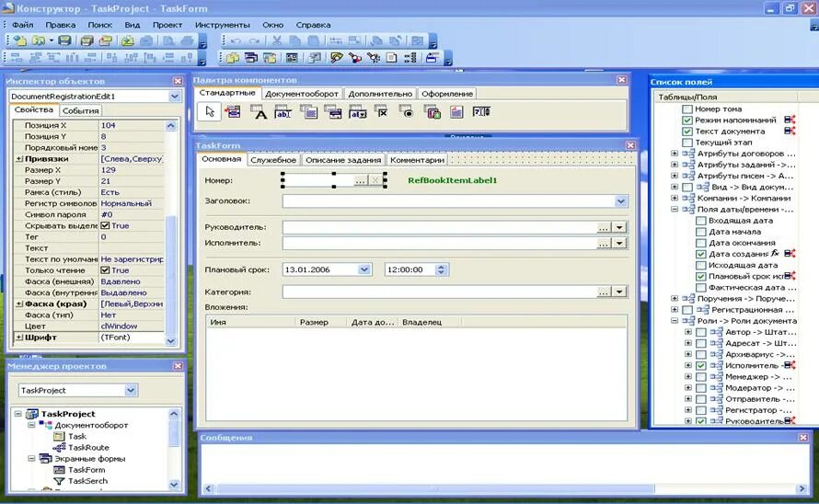Open the Проект menu
This screenshot has width=819, height=504.
click(167, 25)
